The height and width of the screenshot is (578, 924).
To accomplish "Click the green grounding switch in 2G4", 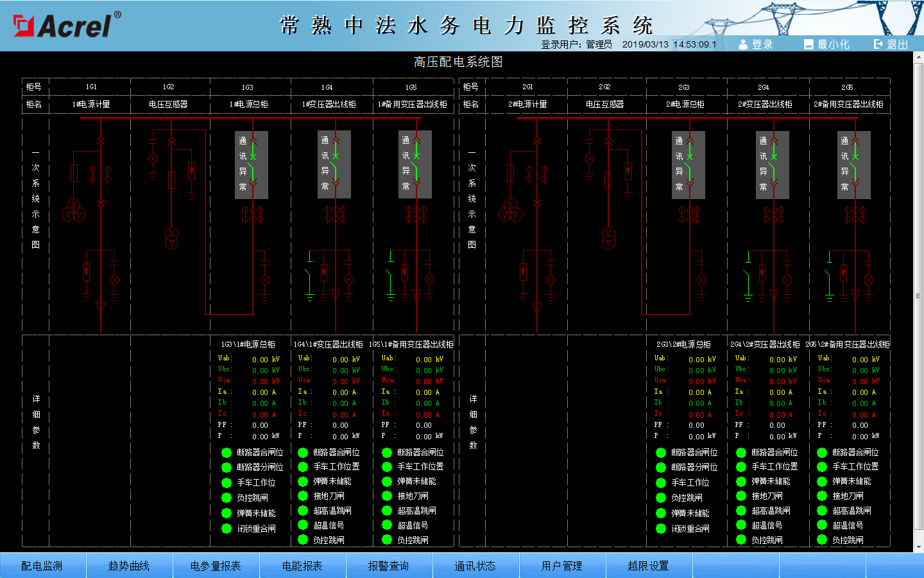I will pyautogui.click(x=748, y=276).
